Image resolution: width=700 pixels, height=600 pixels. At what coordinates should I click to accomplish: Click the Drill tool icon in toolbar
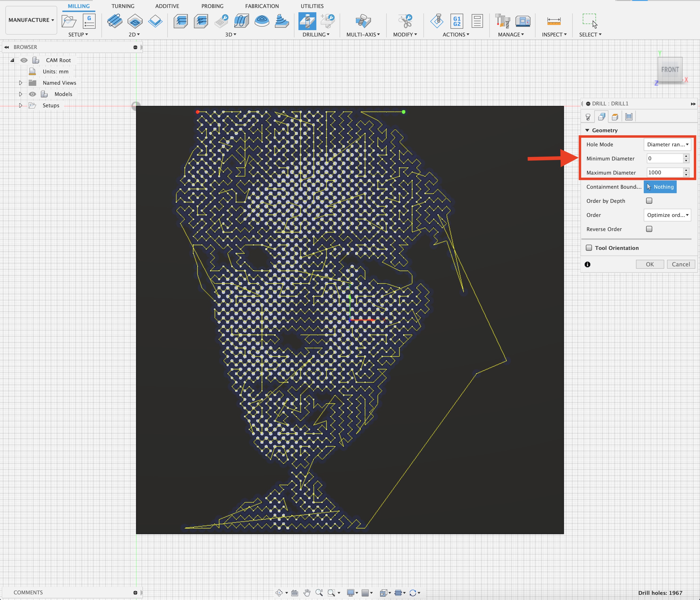pyautogui.click(x=307, y=21)
